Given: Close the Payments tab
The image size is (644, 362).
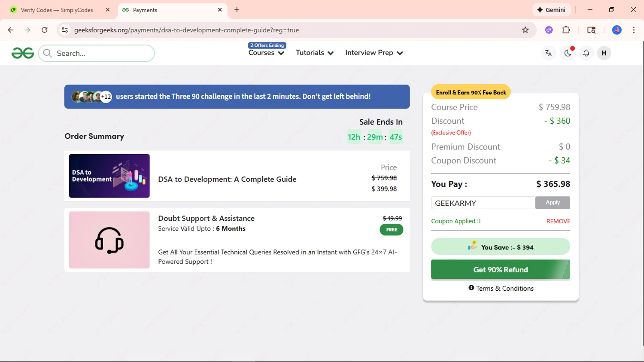Looking at the screenshot, I should coord(220,10).
